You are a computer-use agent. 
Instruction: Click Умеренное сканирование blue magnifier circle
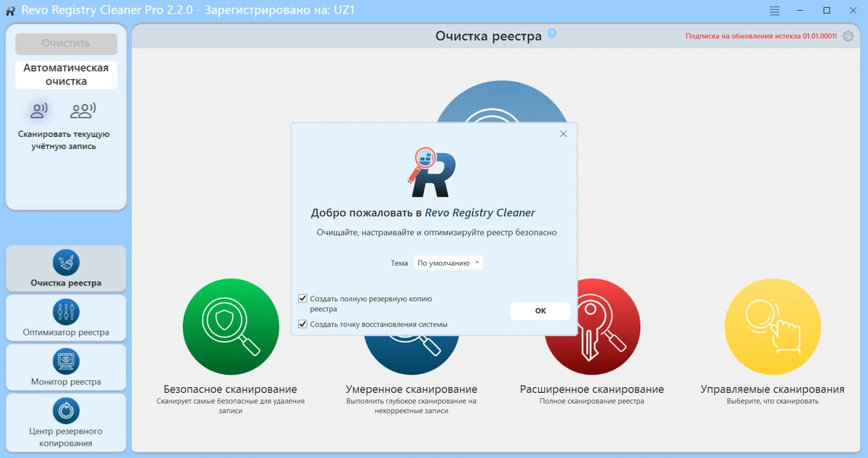coord(412,355)
